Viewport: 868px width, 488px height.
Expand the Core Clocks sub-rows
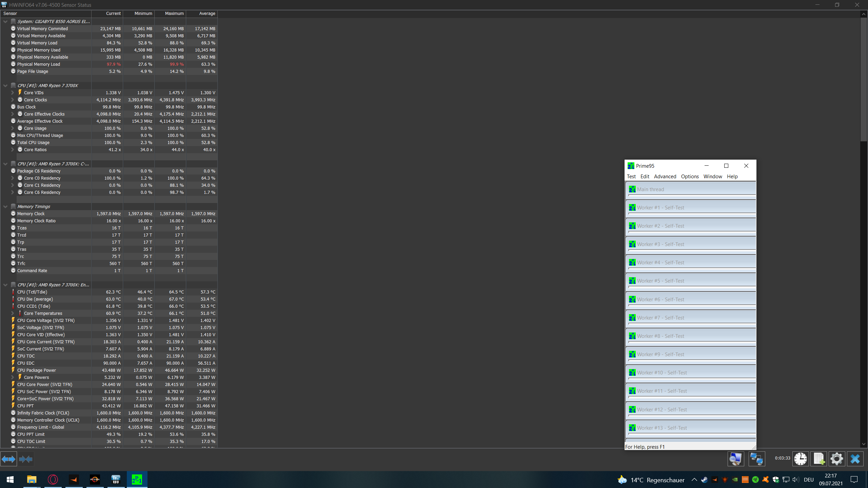pos(13,100)
